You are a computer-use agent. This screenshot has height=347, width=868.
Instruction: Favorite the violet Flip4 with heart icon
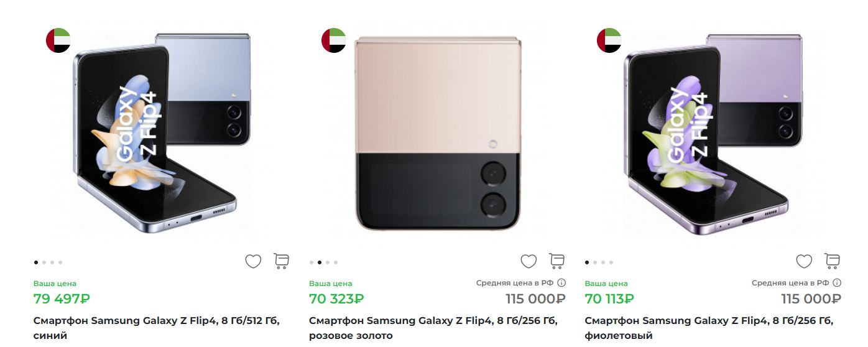click(x=804, y=262)
